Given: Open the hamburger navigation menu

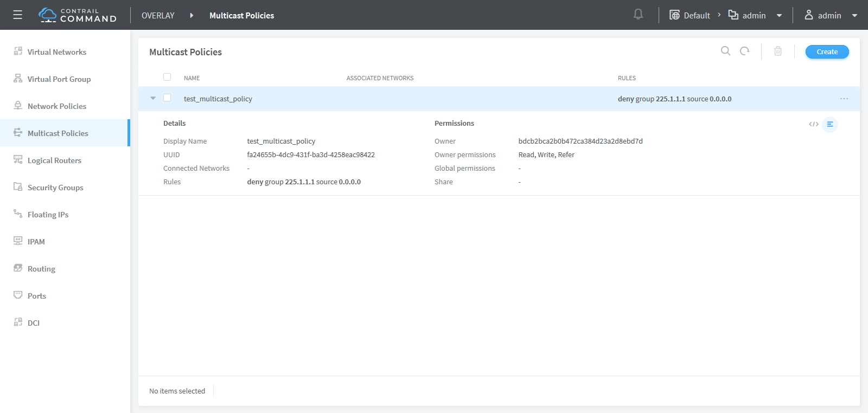Looking at the screenshot, I should point(18,15).
